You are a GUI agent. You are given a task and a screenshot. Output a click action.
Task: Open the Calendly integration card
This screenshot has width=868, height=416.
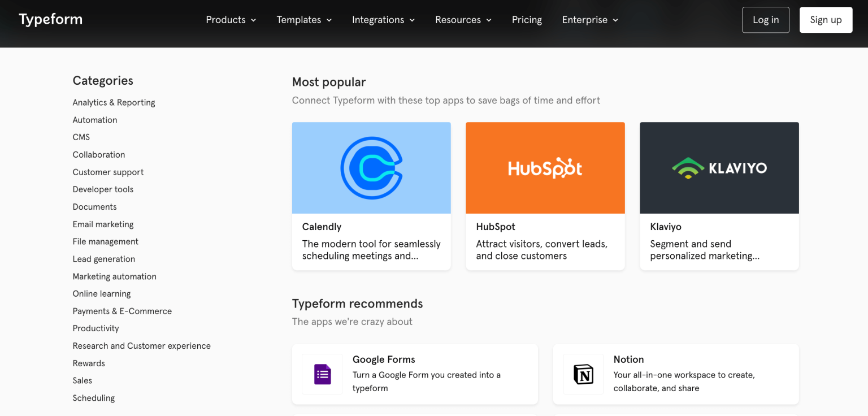(371, 237)
